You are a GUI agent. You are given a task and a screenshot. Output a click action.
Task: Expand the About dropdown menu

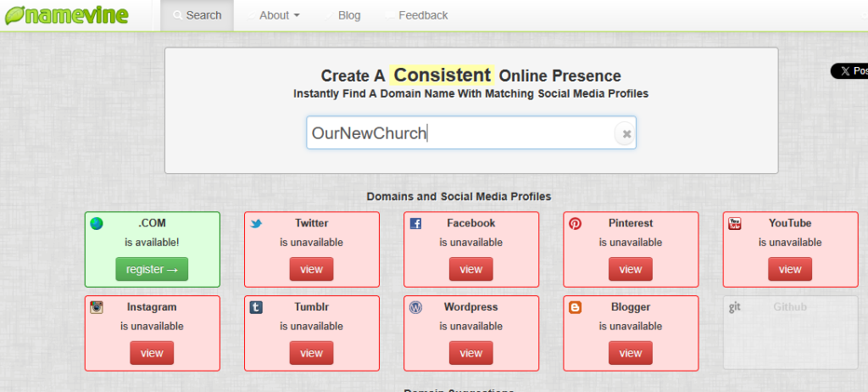pos(280,15)
